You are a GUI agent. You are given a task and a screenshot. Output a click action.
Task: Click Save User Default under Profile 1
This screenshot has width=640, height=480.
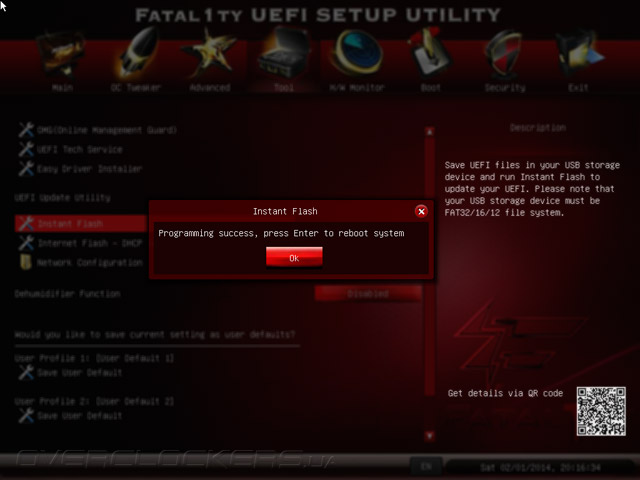click(80, 373)
